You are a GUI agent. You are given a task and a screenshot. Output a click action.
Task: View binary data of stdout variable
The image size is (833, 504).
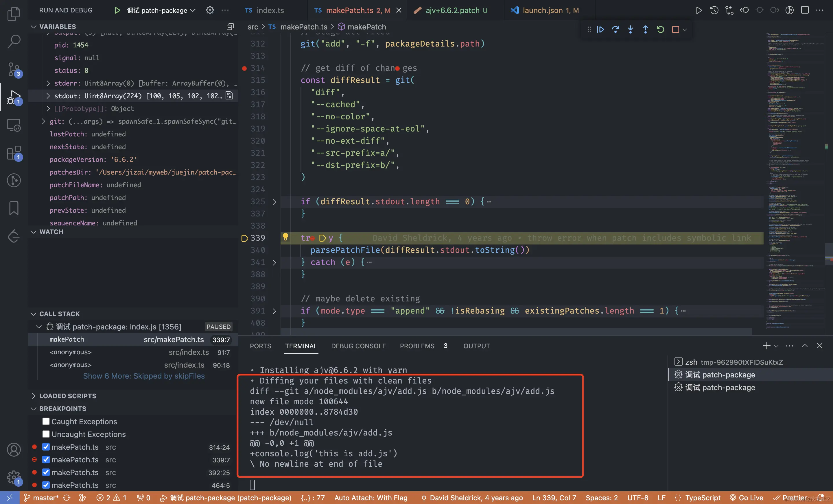(229, 96)
